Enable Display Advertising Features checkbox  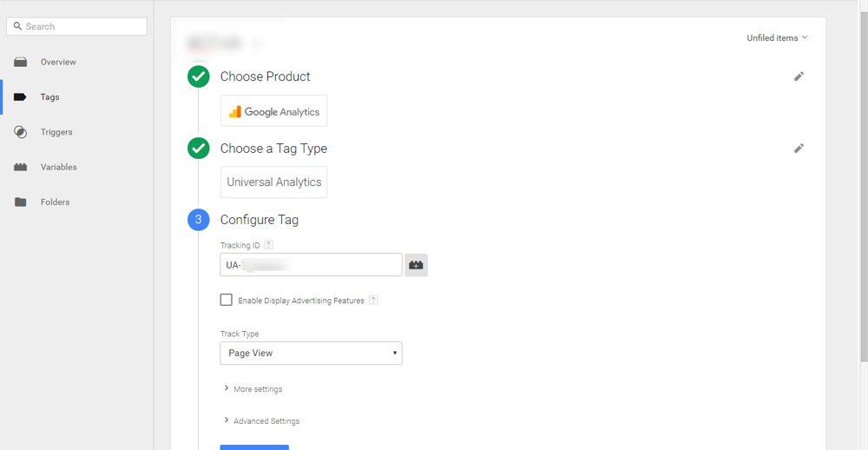(x=226, y=300)
